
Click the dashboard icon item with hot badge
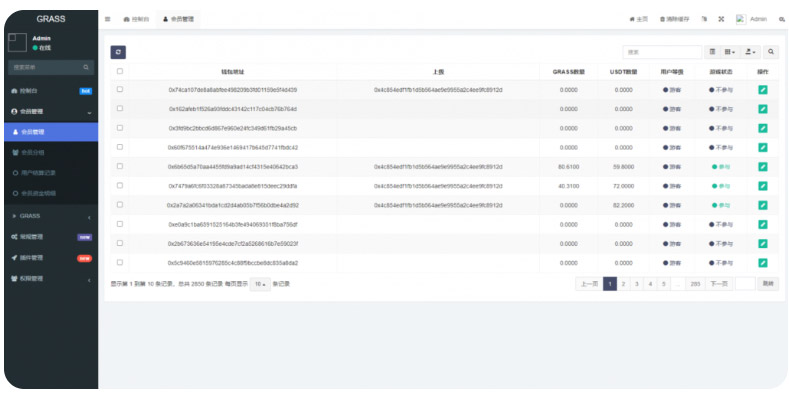[x=51, y=91]
